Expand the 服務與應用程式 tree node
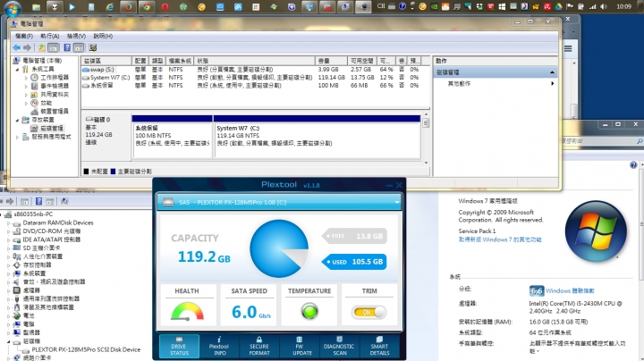 tap(18, 137)
